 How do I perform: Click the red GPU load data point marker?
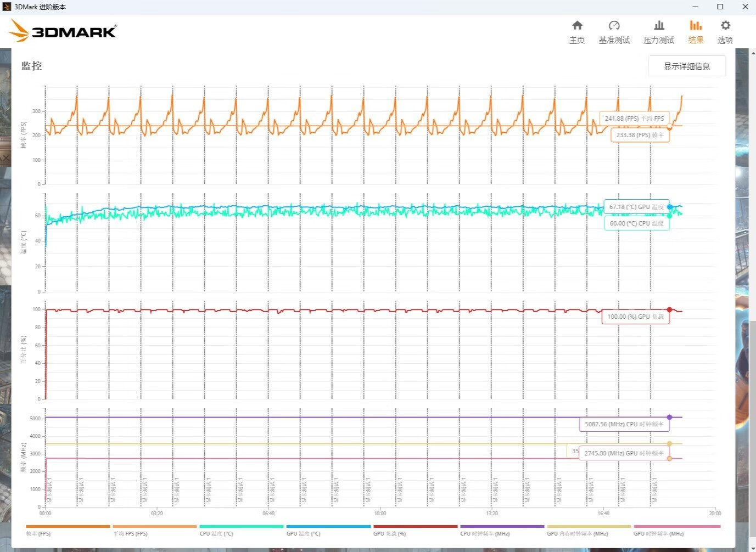coord(669,310)
